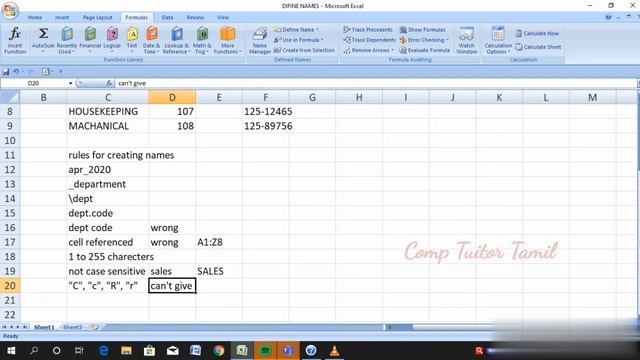The height and width of the screenshot is (360, 640).
Task: Select cell containing SALES
Action: 219,271
